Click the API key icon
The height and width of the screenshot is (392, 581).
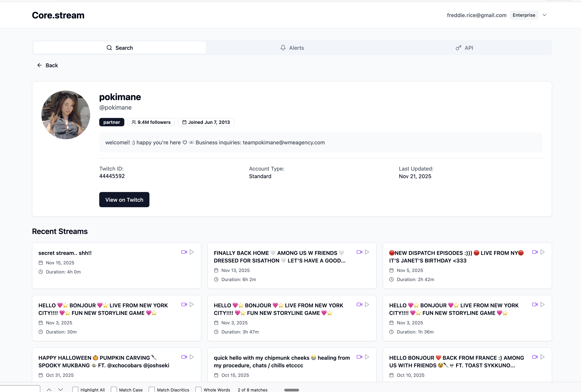point(458,48)
